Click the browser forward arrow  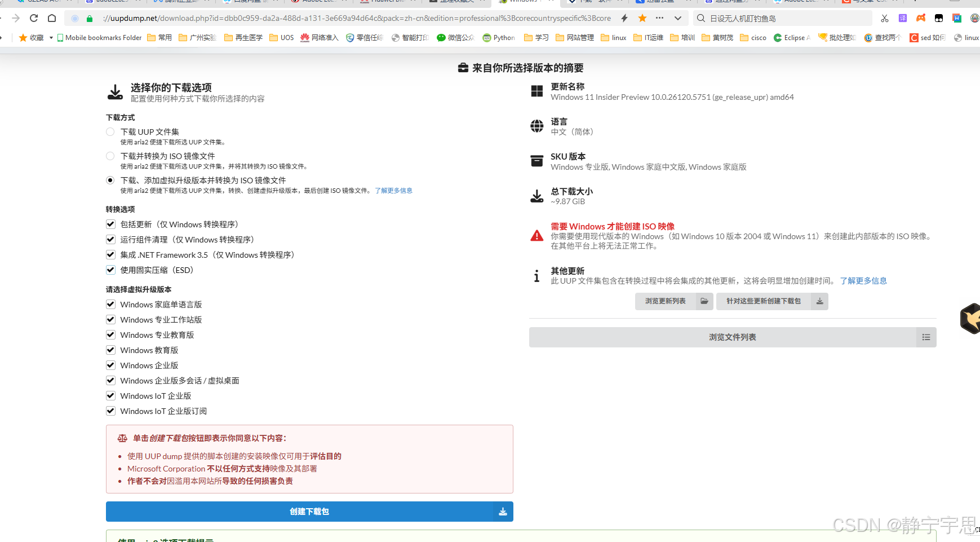(16, 18)
